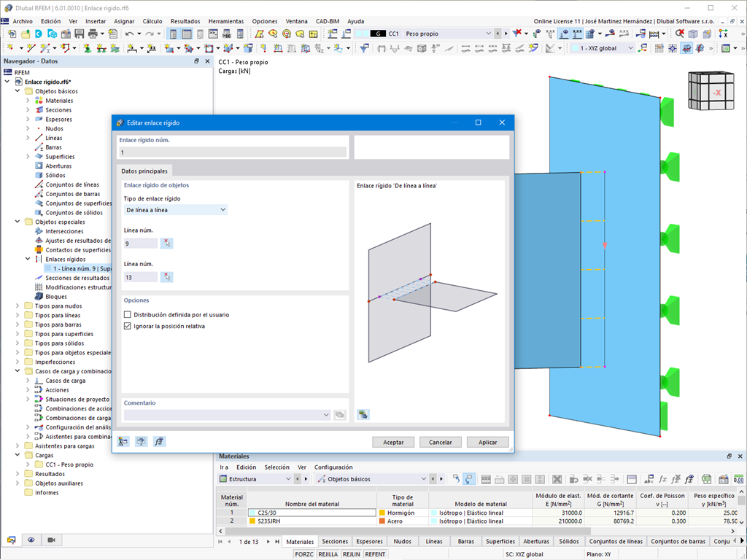
Task: Click the fx formula icon in Materiales toolbar
Action: 662,479
